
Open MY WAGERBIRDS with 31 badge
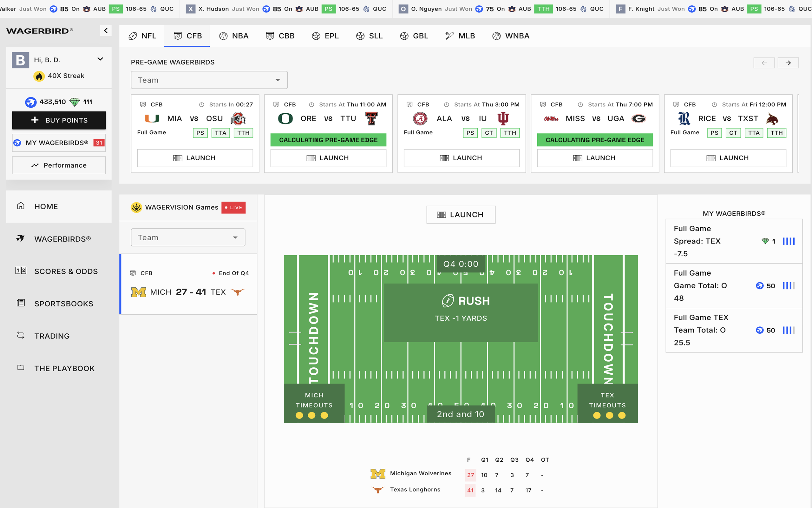click(59, 143)
